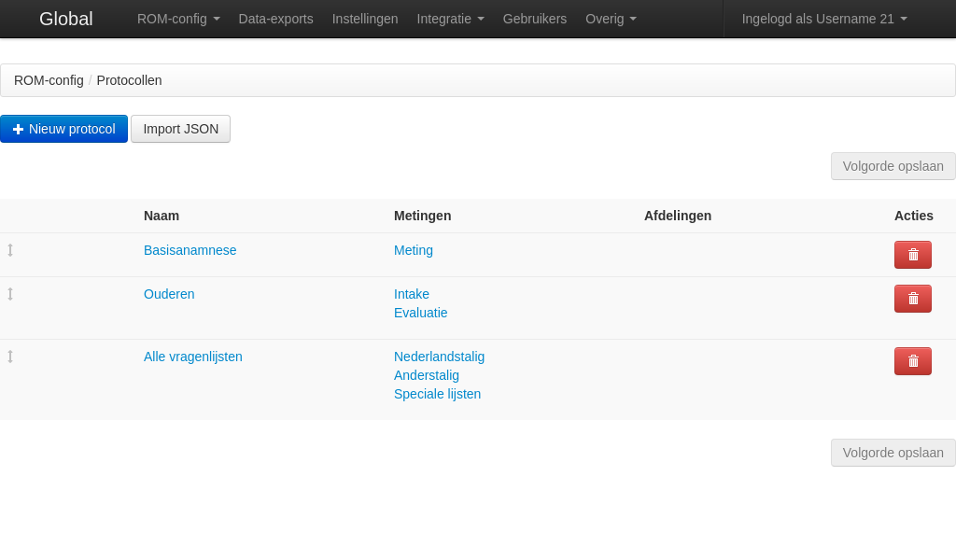Screen dimensions: 956x560
Task: Expand the ROM-config dropdown menu
Action: (178, 19)
